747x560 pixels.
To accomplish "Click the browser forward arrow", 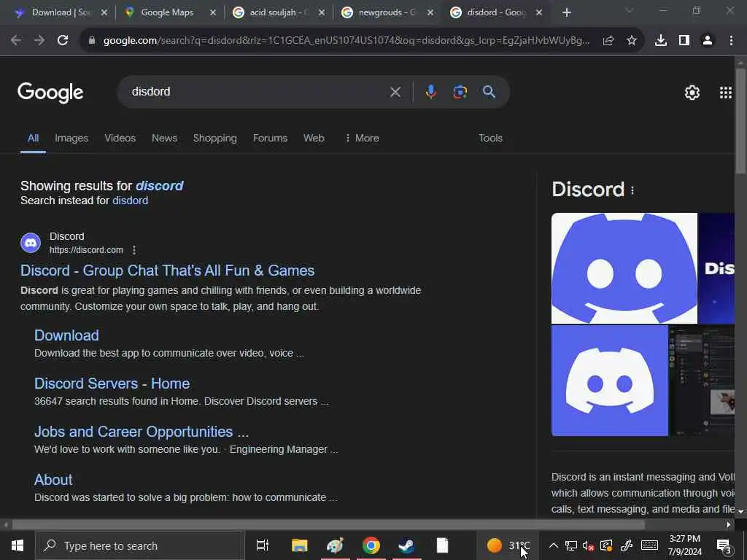I will (x=39, y=41).
